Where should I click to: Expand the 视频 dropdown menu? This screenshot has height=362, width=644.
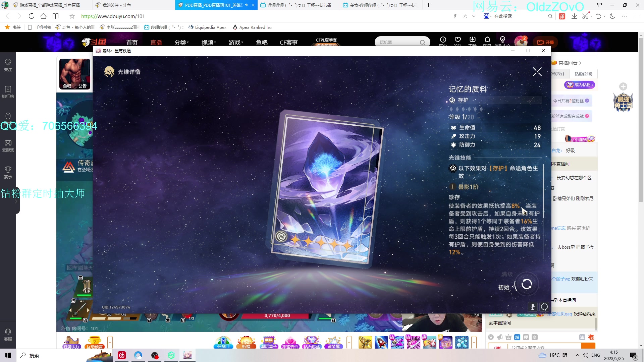pos(209,42)
